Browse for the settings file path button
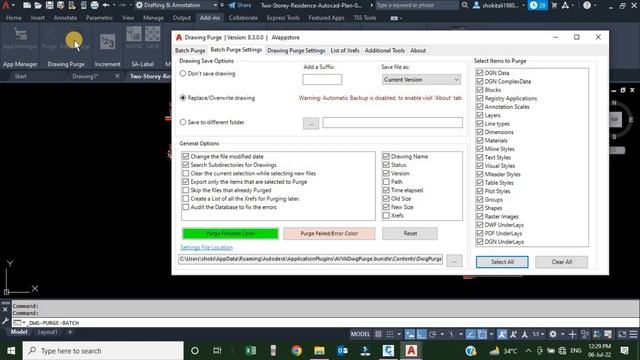 click(454, 260)
